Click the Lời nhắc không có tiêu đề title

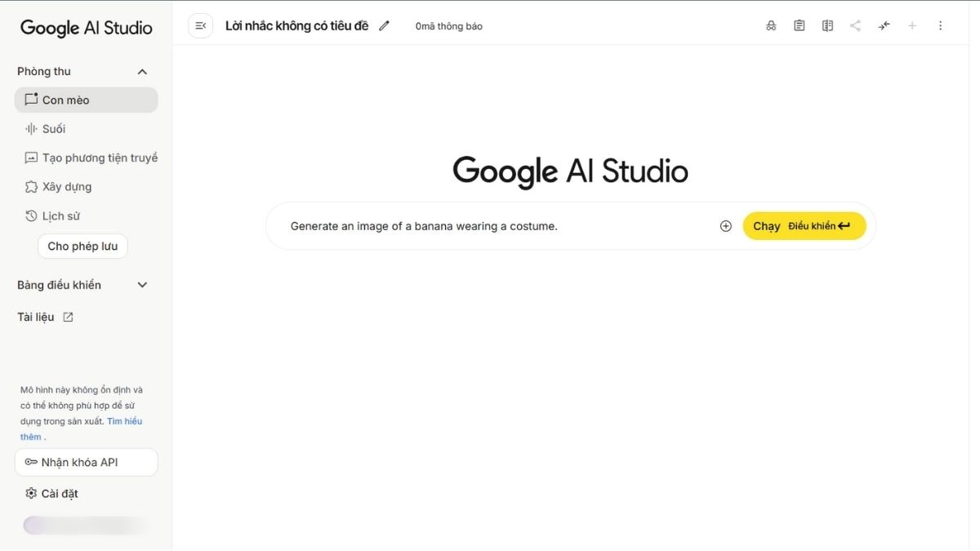(x=296, y=26)
